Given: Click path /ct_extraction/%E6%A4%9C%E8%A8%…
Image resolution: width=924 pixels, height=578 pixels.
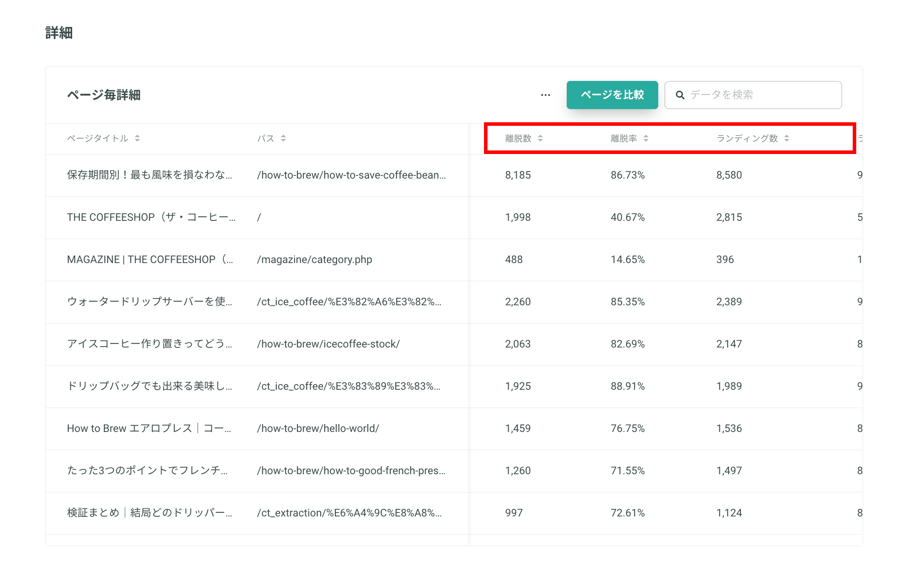Looking at the screenshot, I should click(349, 513).
